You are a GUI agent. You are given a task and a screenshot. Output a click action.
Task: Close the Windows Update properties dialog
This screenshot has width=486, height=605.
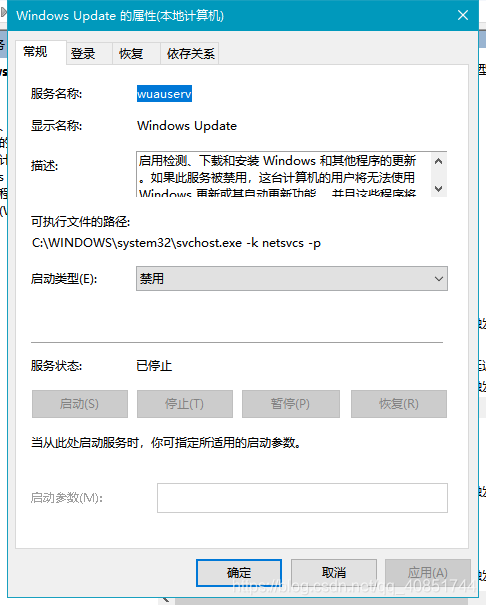[x=462, y=15]
